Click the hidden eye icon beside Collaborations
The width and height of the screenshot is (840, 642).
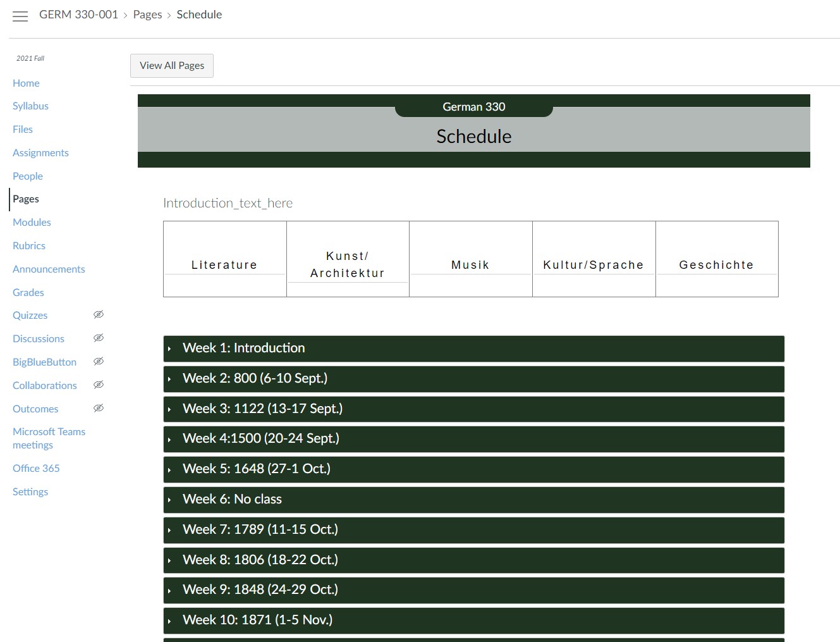pos(99,385)
